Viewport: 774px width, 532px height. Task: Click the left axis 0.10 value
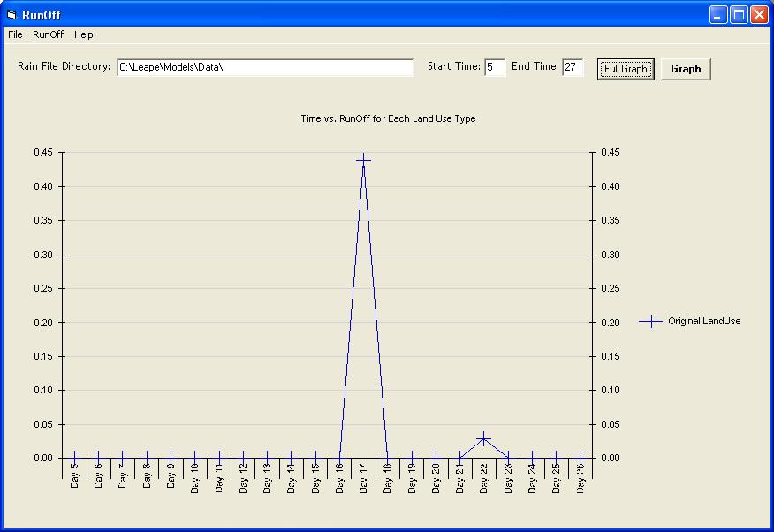(x=43, y=390)
